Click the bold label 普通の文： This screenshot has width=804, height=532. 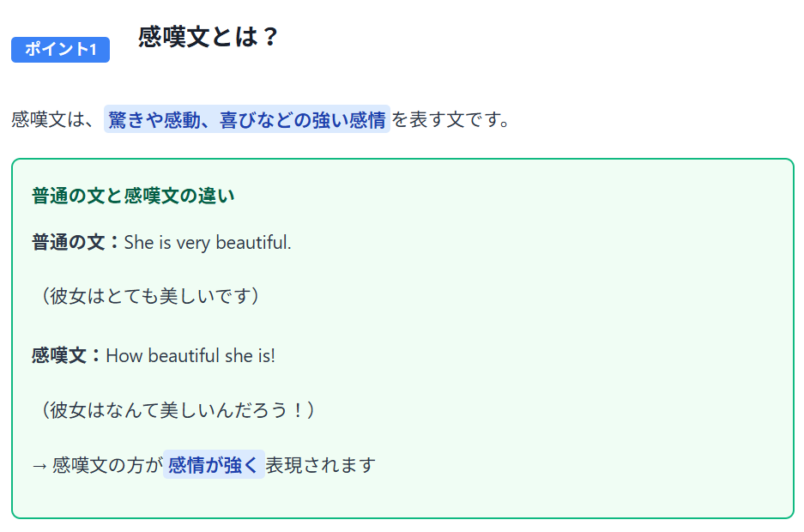[x=76, y=243]
